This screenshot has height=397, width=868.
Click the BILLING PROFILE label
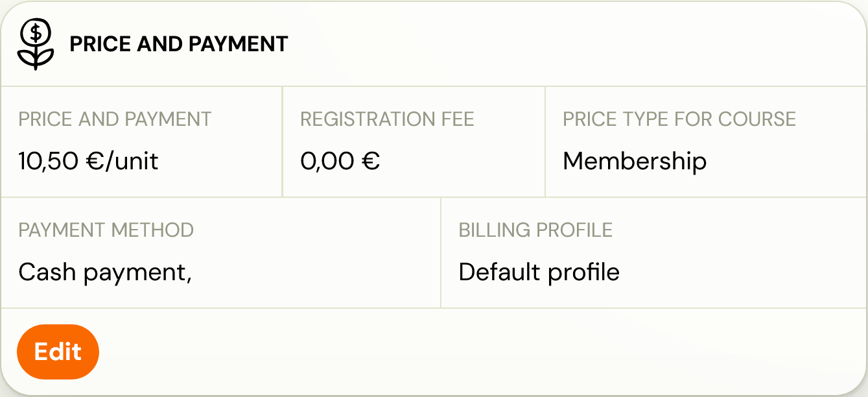[535, 230]
